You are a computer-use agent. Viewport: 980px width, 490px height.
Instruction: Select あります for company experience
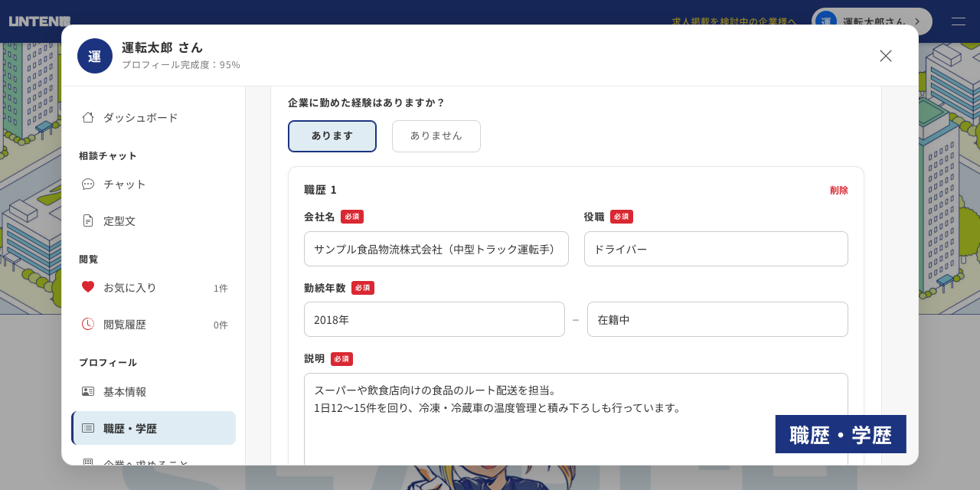332,136
